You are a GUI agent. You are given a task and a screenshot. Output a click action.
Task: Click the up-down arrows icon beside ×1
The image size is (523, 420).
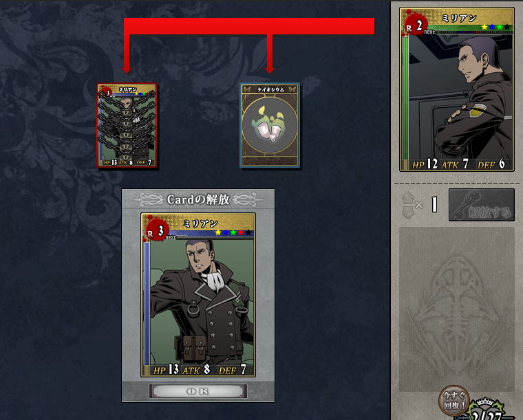407,205
